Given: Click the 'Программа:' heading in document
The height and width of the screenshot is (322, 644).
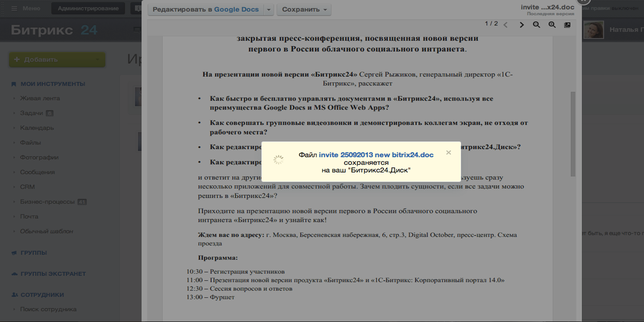Looking at the screenshot, I should 218,258.
